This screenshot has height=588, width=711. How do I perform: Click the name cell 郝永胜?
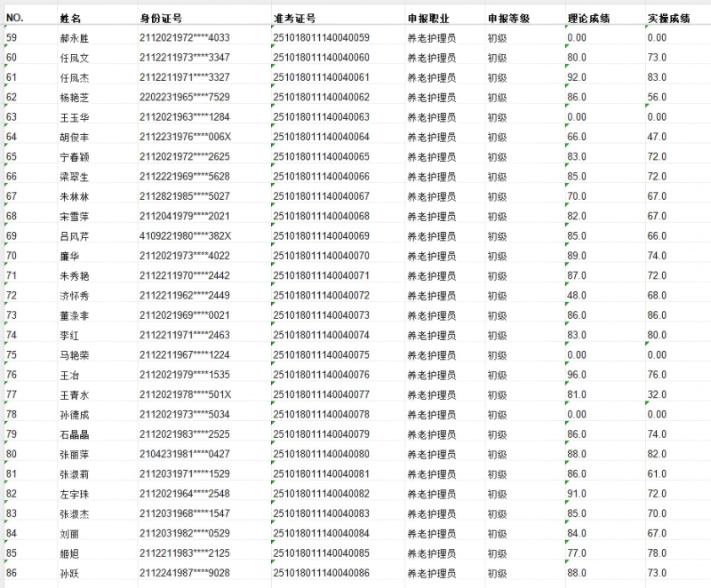pos(75,37)
